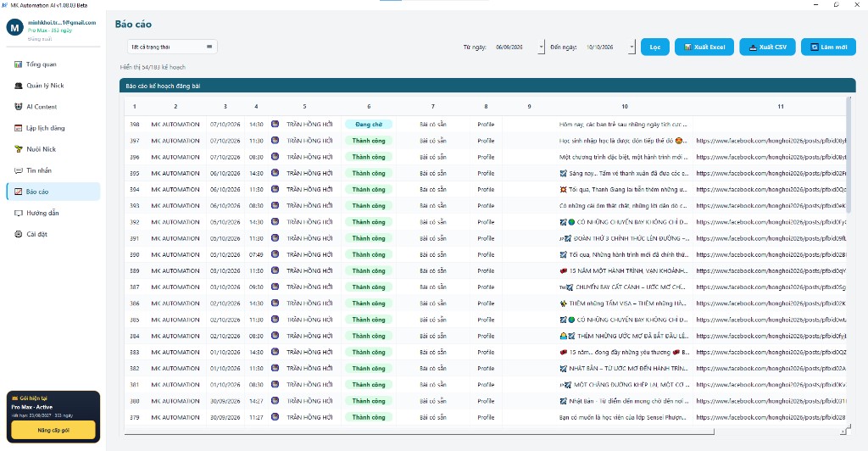Viewport: 868px width, 451px height.
Task: Click content 'NHẬT BẢN – TỪ ƯỚC MƠ'
Action: tap(624, 368)
